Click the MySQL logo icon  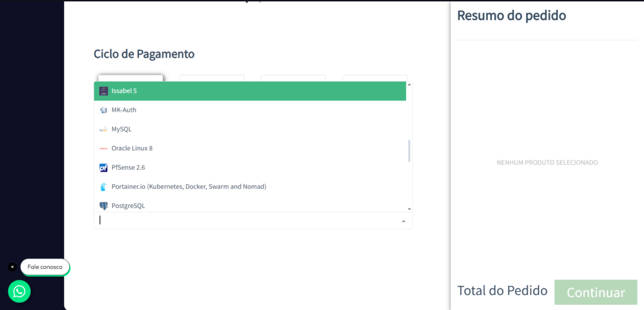point(104,130)
